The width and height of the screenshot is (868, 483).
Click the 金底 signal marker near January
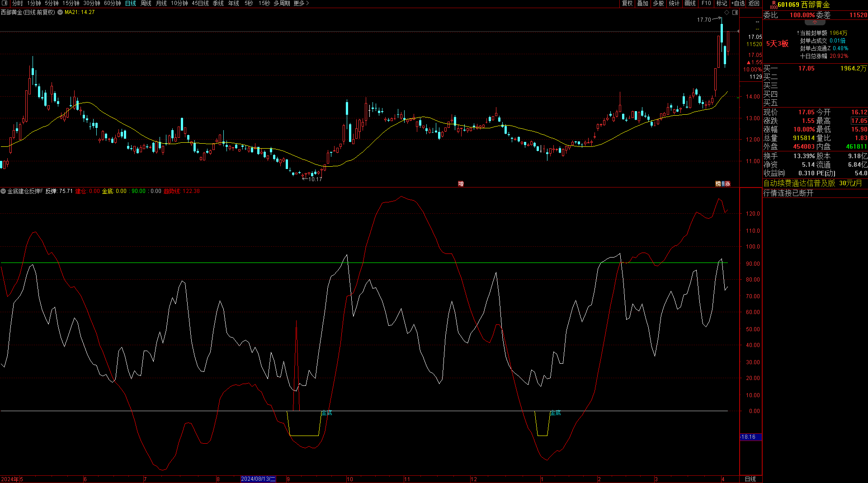coord(555,413)
